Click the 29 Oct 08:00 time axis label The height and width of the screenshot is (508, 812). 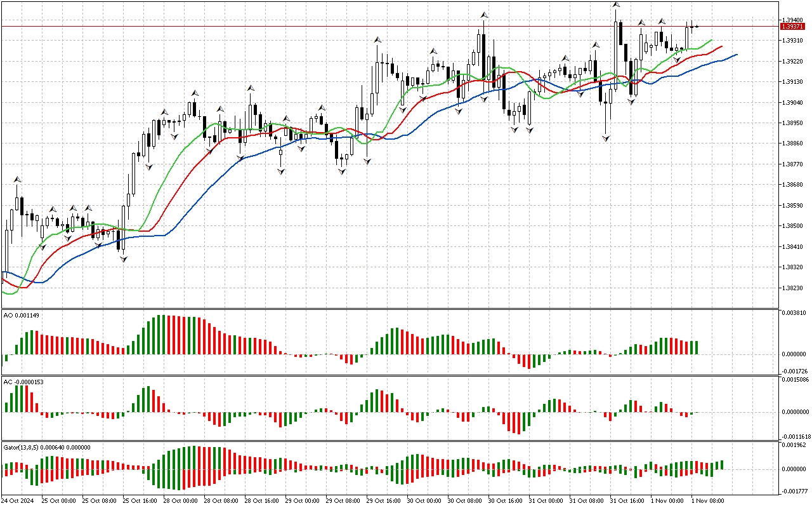343,500
